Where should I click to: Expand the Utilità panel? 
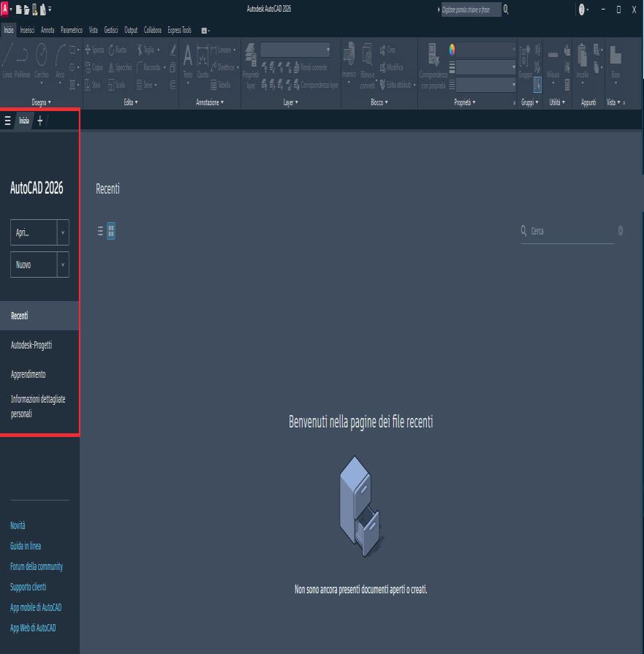(x=557, y=102)
